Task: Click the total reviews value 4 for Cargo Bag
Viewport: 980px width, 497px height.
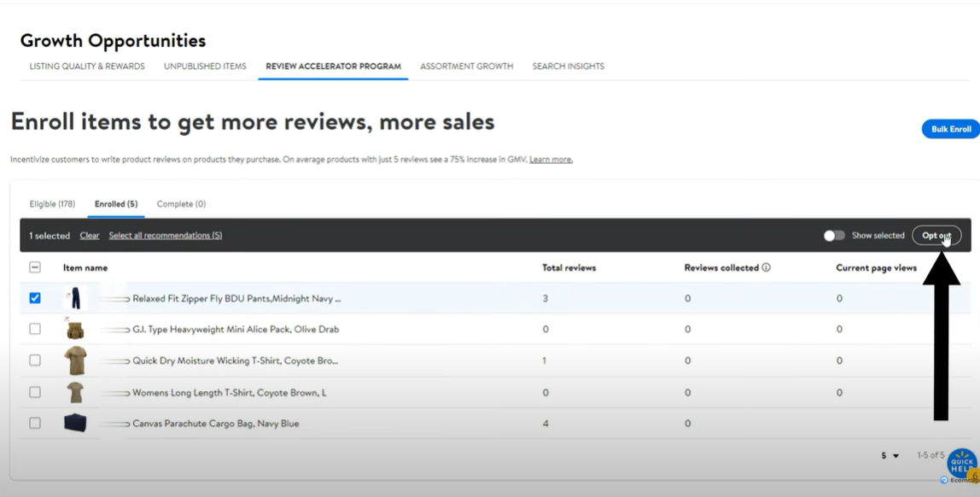Action: point(545,424)
